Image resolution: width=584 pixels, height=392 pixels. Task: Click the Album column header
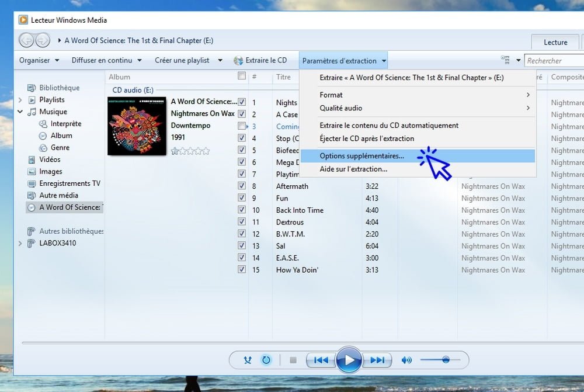coord(120,77)
